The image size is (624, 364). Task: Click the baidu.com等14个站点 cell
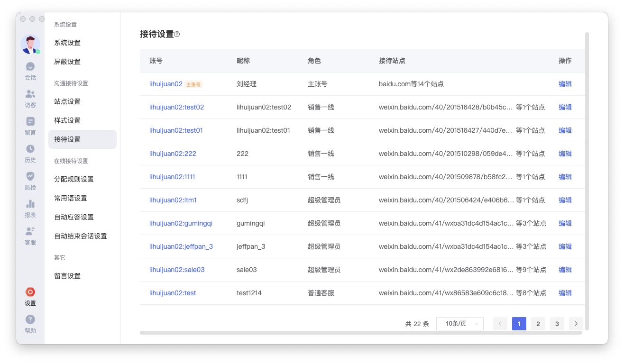(x=411, y=84)
